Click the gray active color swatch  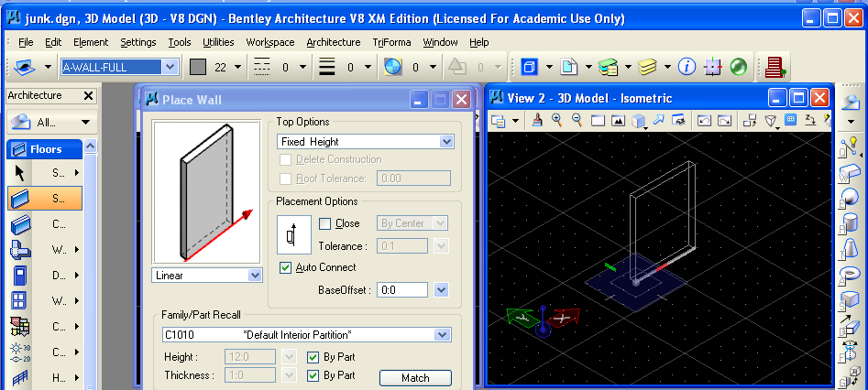tap(198, 67)
